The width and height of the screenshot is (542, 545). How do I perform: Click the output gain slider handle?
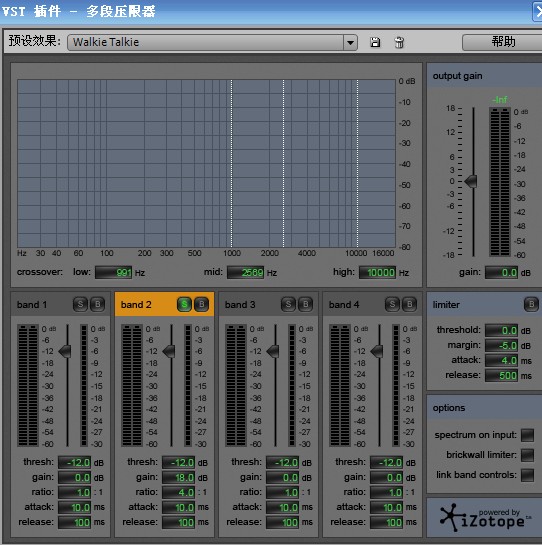pos(471,181)
